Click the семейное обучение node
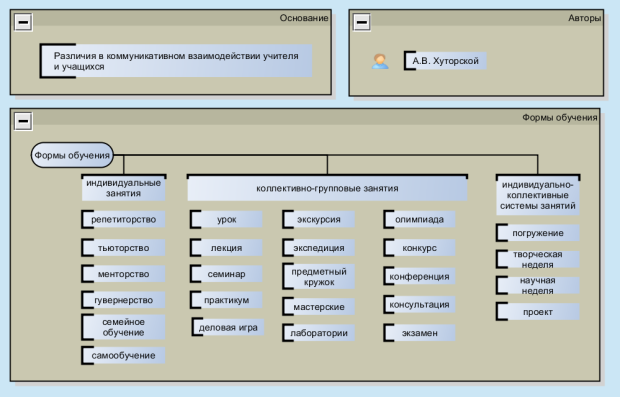Viewport: 620px width, 397px height. tap(123, 327)
